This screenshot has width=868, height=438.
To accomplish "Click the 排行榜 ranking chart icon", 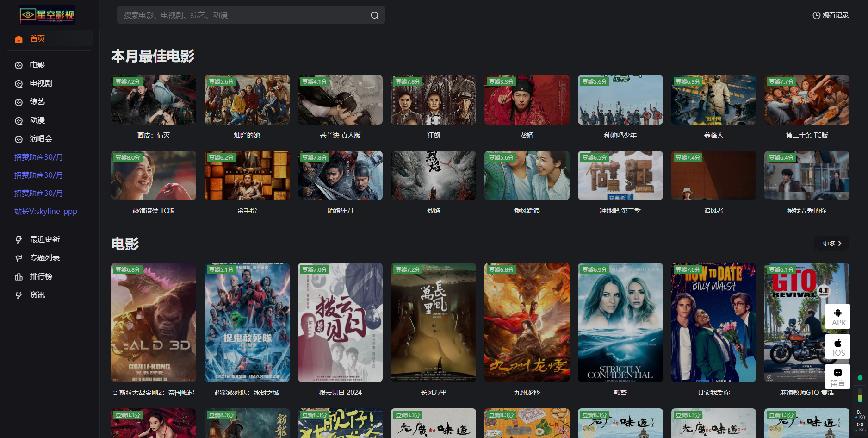I will click(x=19, y=277).
